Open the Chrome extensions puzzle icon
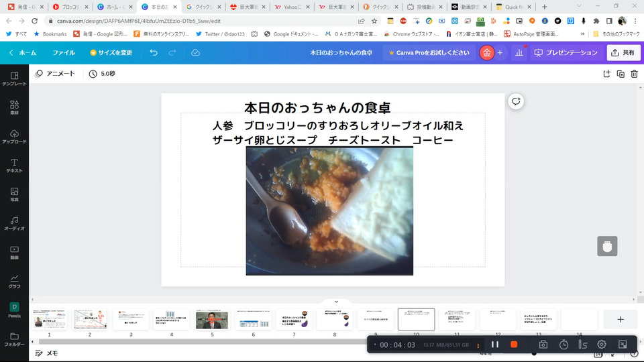The image size is (644, 362). [x=596, y=21]
